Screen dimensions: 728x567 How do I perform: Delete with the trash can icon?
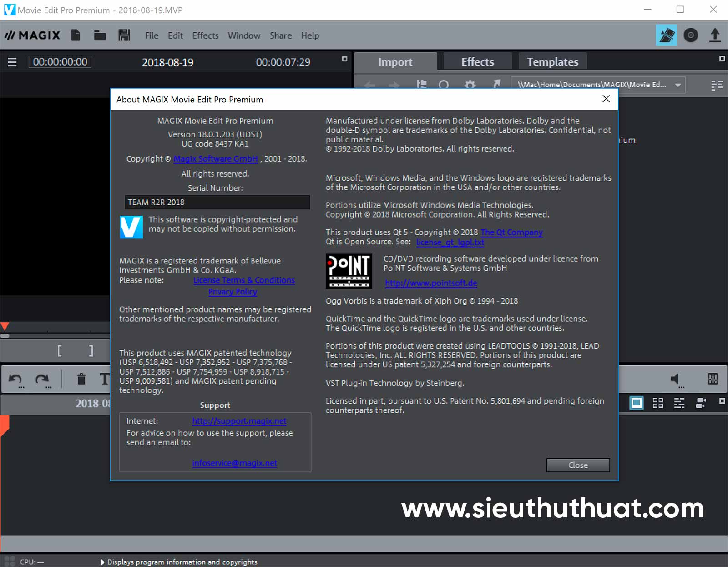[81, 379]
